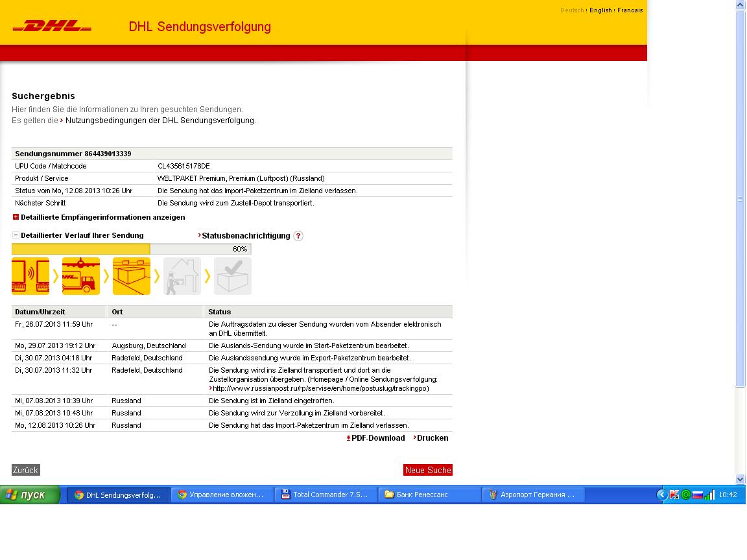Viewport: 747px width, 560px height.
Task: Click the minus icon beside Detaillierter Verlauf
Action: point(16,235)
